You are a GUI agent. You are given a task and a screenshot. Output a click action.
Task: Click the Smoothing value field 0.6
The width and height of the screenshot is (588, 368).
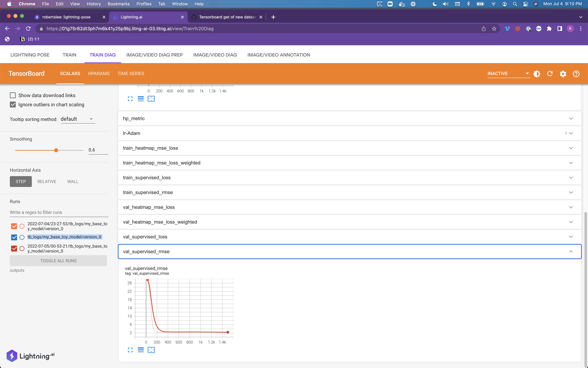pos(98,150)
